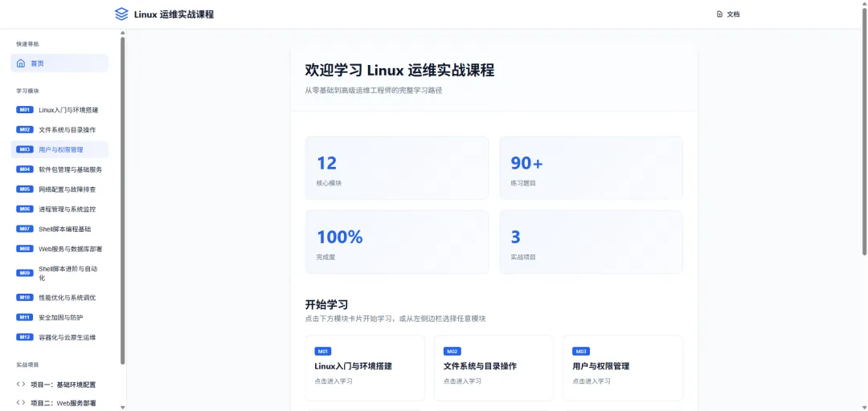Click the M09 badge in the sidebar
The image size is (868, 411).
(25, 273)
